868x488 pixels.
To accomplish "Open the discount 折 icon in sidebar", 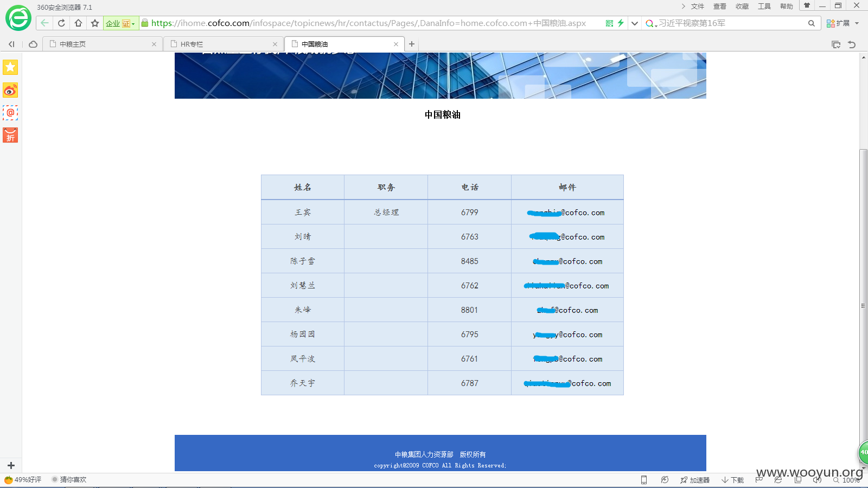I will [x=10, y=135].
